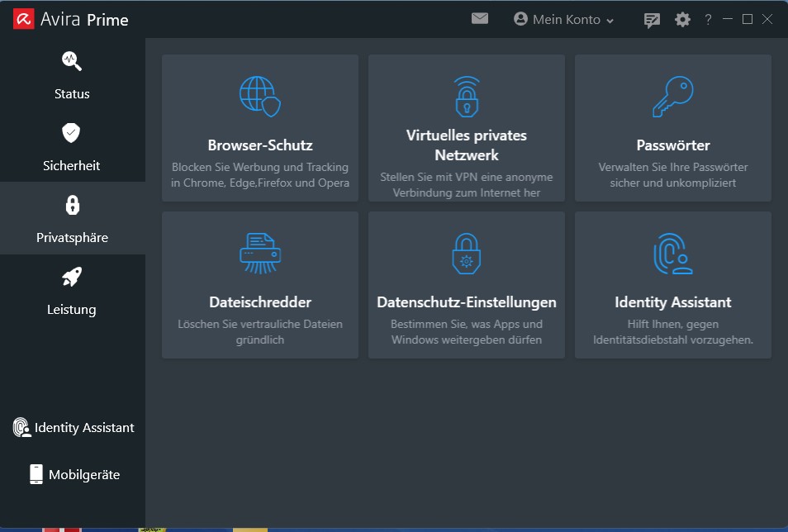Select the Privatsphäre sidebar tab

pyautogui.click(x=72, y=218)
